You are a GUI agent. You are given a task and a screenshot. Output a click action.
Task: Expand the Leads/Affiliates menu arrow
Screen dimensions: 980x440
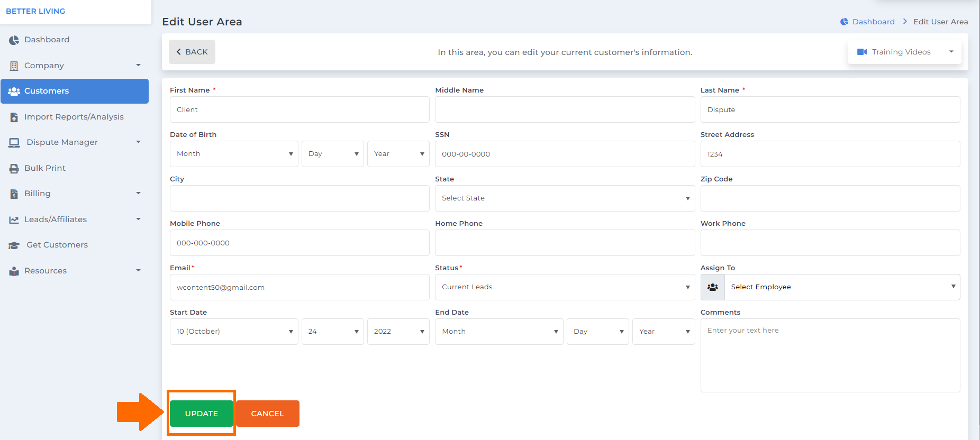pos(139,219)
